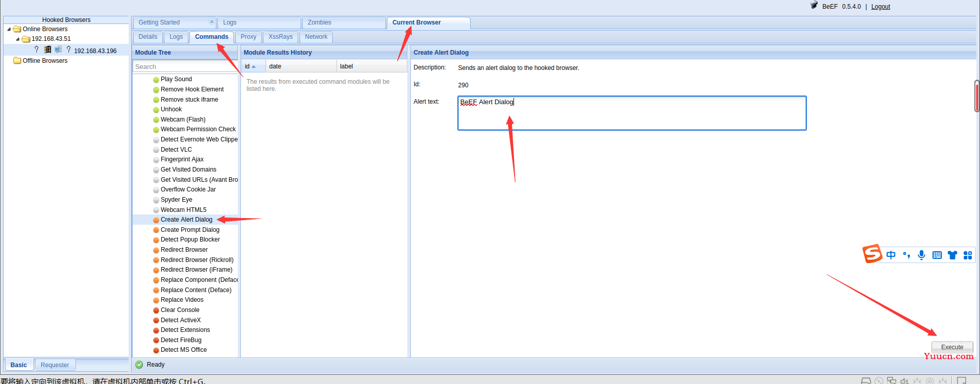The image size is (980, 384).
Task: Open the Proxy sub-tab
Action: [x=249, y=37]
